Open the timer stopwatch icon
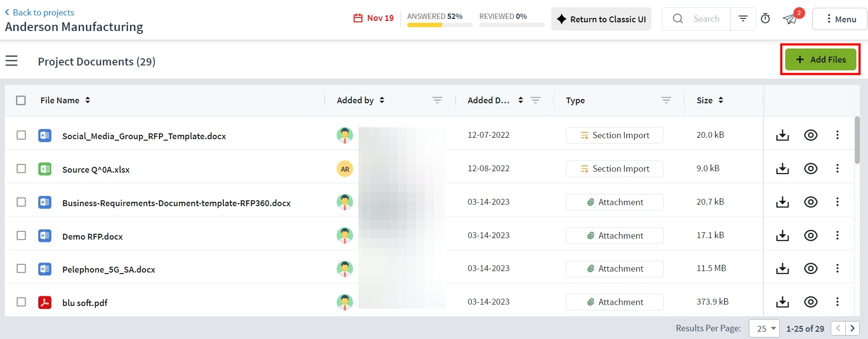Screen dimensions: 868x339 click(765, 19)
